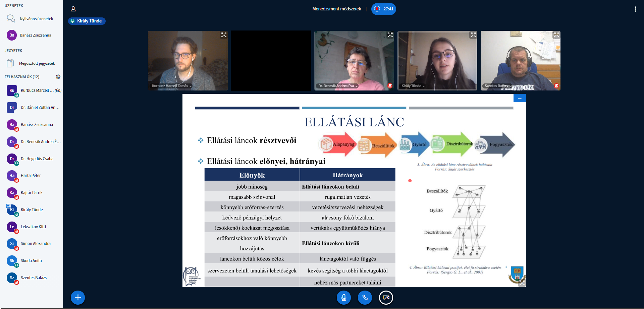Click the manage users gear icon
The width and height of the screenshot is (644, 309).
point(58,77)
